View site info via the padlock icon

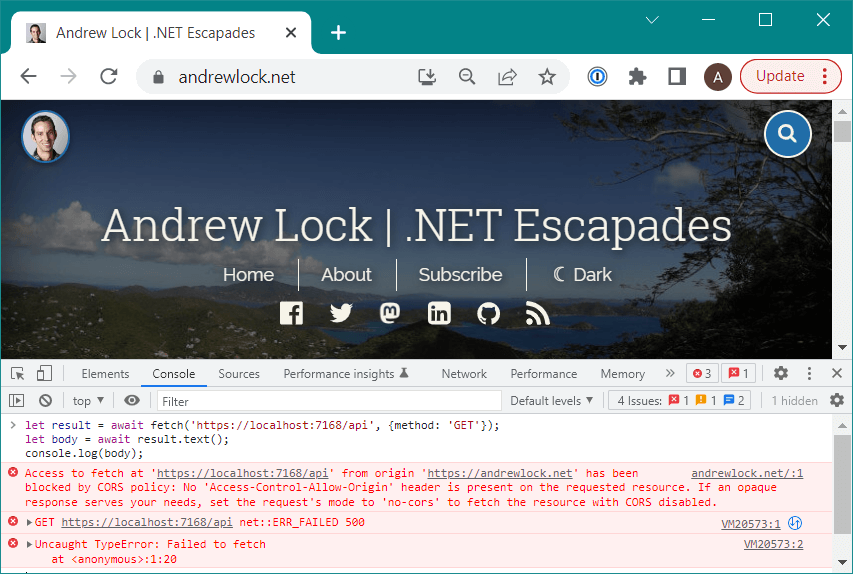(x=158, y=77)
